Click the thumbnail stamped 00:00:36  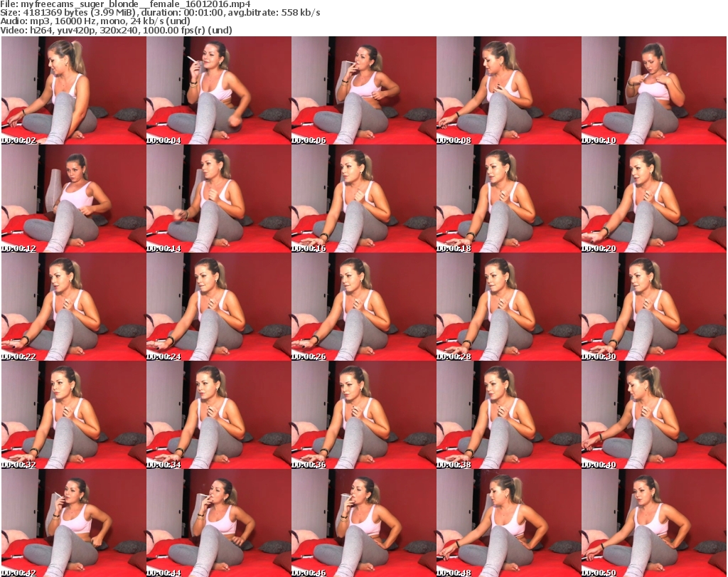363,415
